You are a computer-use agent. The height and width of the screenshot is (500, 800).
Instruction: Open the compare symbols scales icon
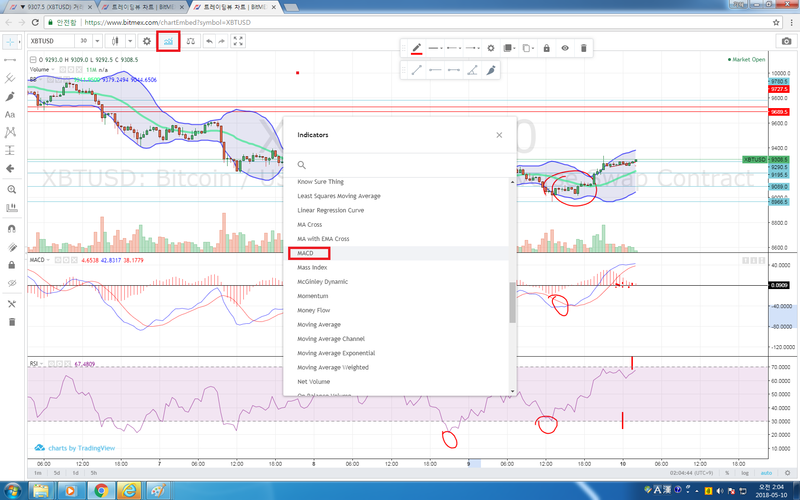[191, 41]
